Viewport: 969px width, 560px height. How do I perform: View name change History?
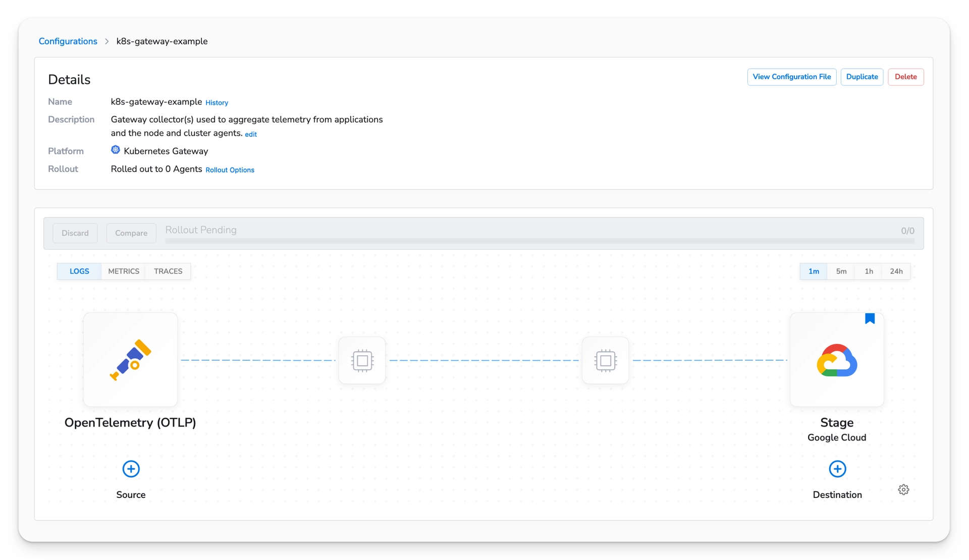tap(216, 102)
